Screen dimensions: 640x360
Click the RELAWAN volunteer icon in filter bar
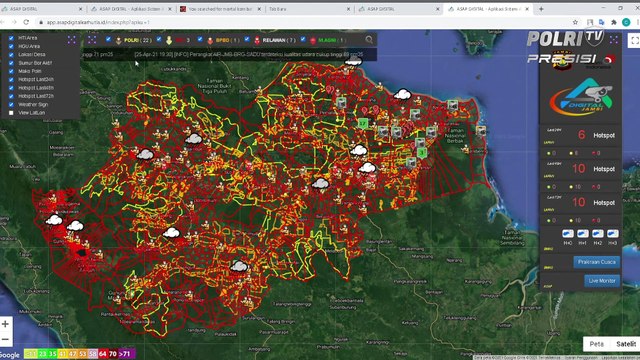pyautogui.click(x=257, y=40)
